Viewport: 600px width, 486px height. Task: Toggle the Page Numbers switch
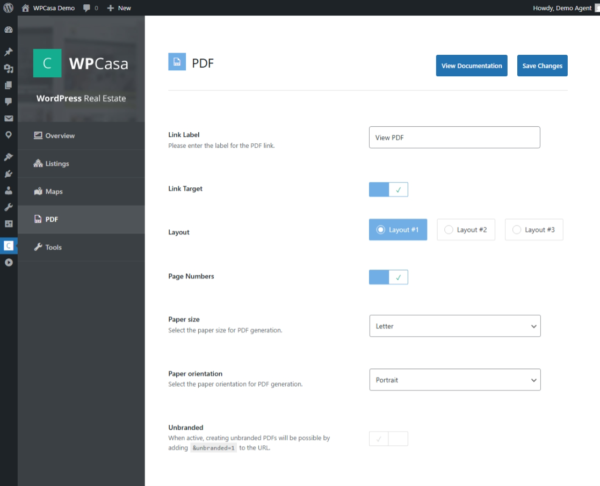tap(388, 277)
